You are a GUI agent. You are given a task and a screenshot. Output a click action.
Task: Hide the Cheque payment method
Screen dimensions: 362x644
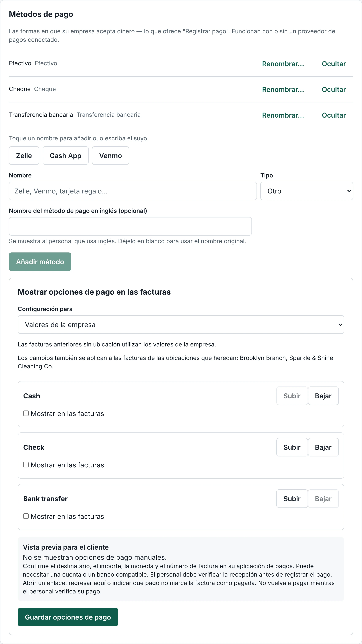tap(334, 90)
